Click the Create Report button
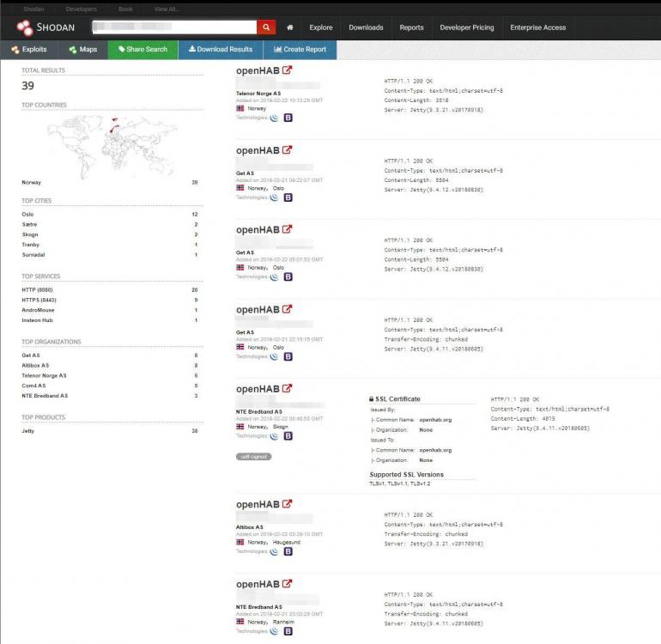This screenshot has height=644, width=661. 300,49
